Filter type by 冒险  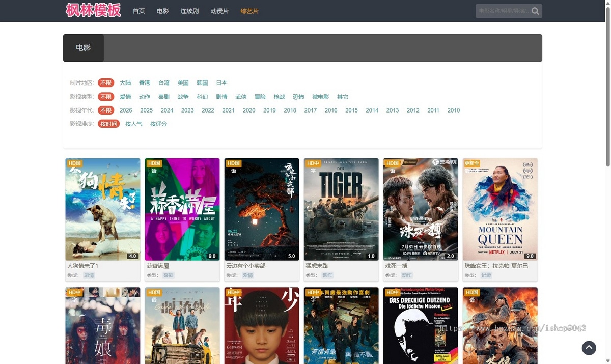260,97
